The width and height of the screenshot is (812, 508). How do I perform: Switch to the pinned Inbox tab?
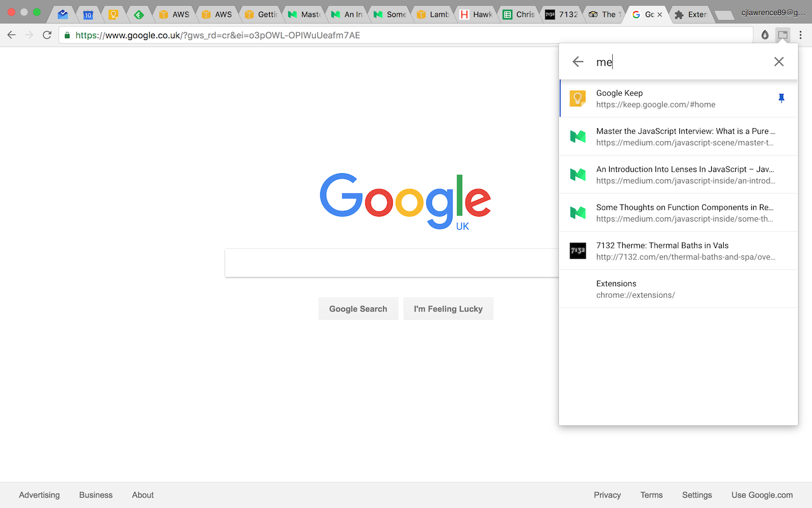point(62,14)
